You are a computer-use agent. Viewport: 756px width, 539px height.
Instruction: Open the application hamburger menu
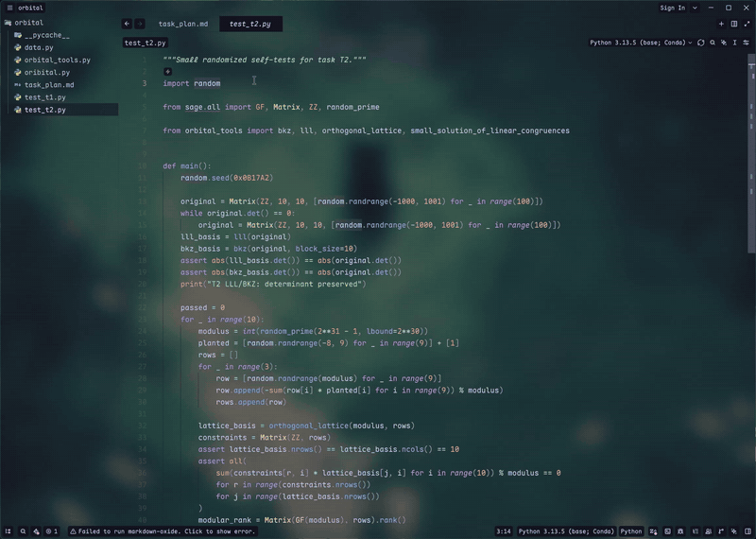pos(9,8)
